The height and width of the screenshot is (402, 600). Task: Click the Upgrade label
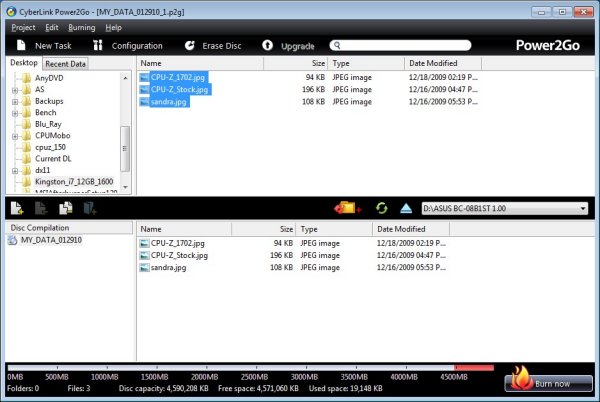[x=298, y=46]
